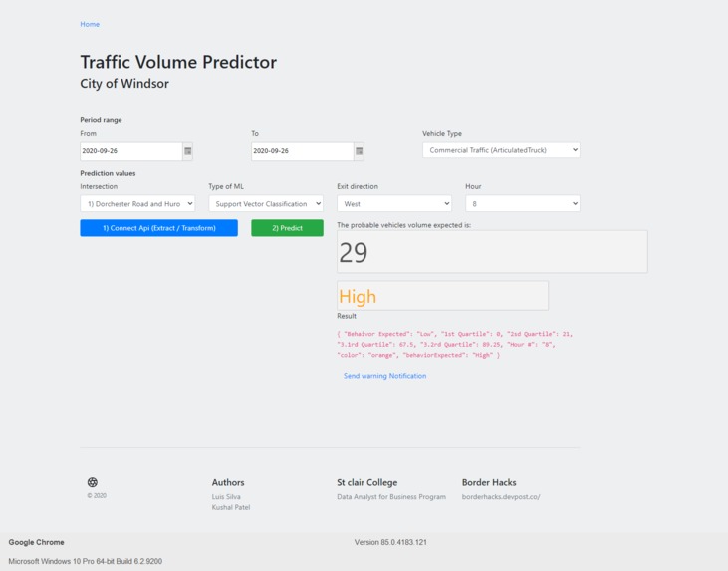Click the City of Windsor subtitle
728x571 pixels.
tap(124, 84)
